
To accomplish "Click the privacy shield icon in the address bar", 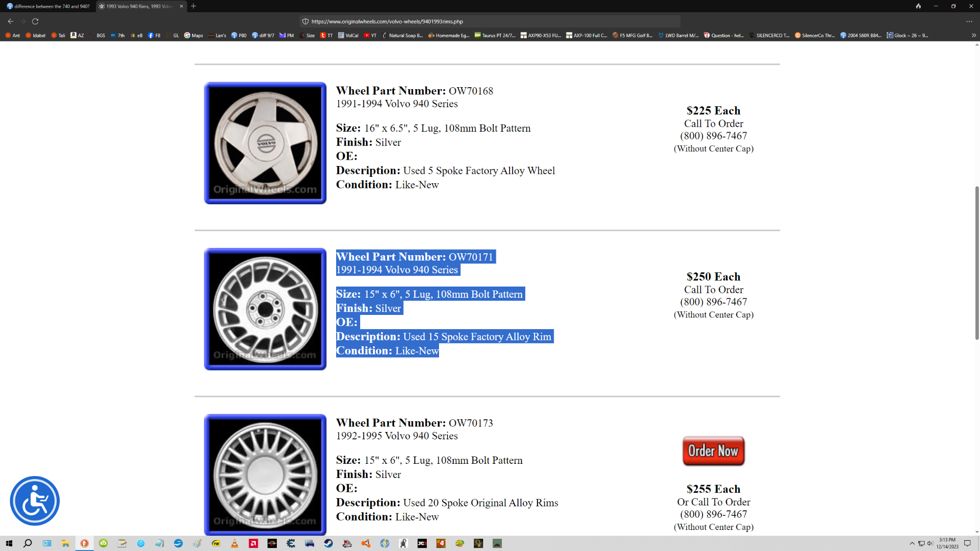I will tap(305, 22).
